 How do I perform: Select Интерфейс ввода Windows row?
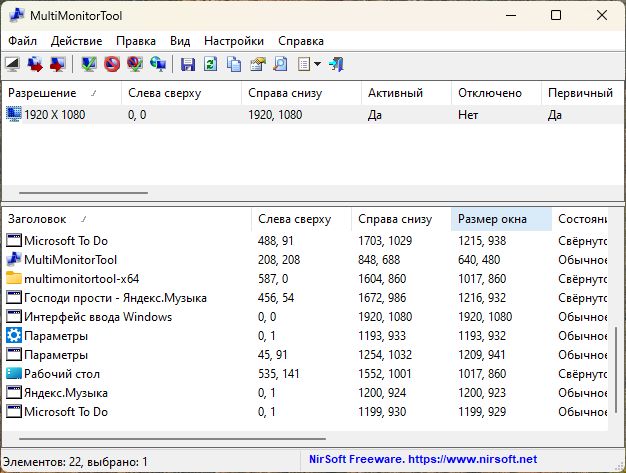307,317
